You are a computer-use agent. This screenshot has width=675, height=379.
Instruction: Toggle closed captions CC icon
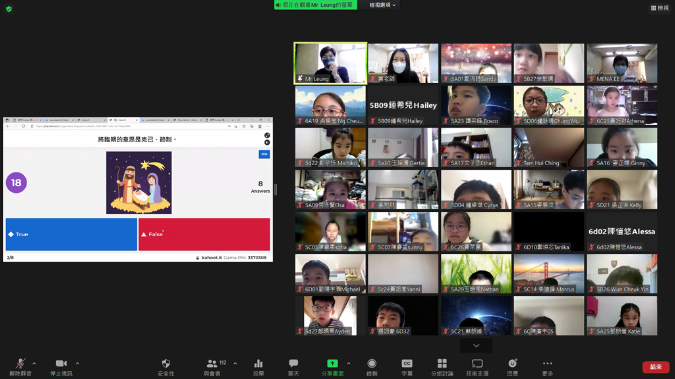(x=407, y=367)
